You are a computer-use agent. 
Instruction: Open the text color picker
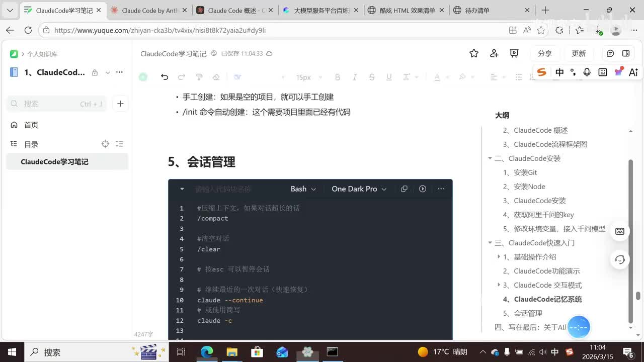point(437,77)
